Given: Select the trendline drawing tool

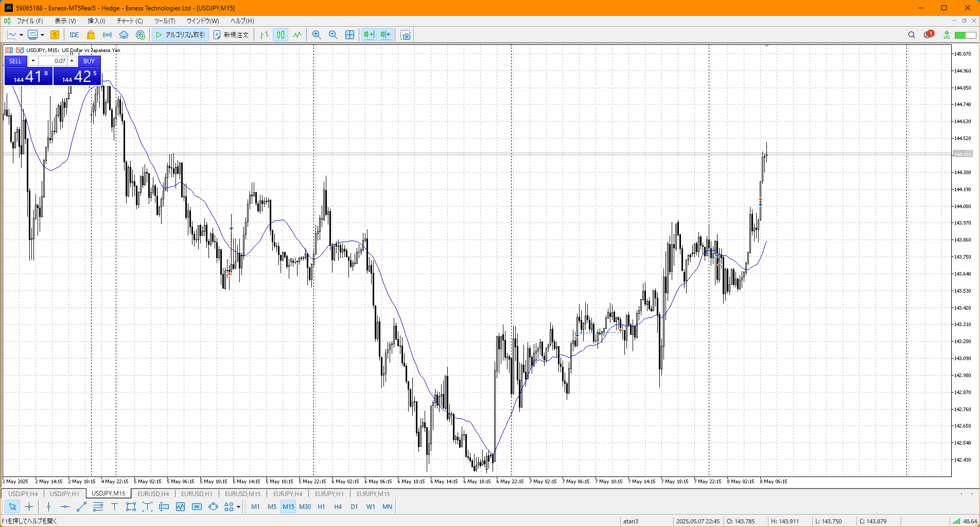Looking at the screenshot, I should 81,507.
